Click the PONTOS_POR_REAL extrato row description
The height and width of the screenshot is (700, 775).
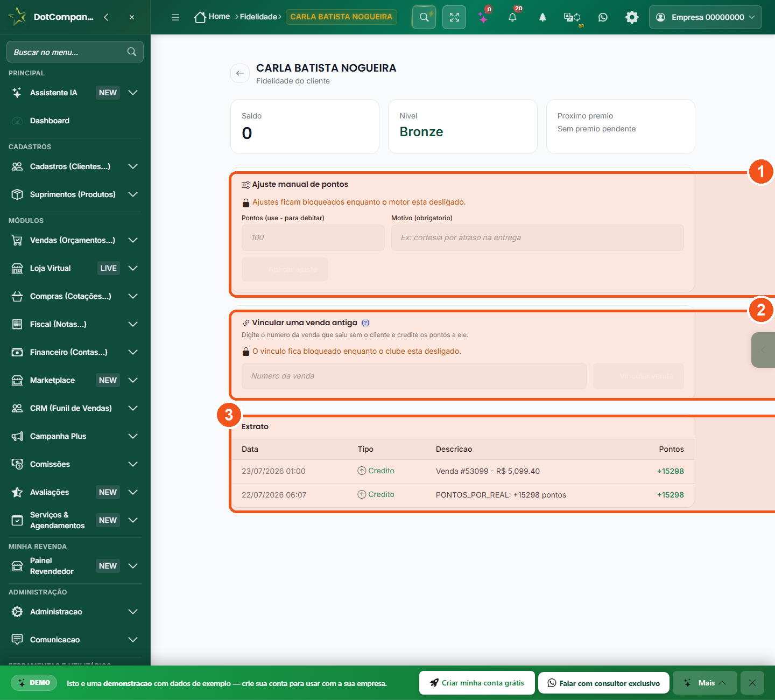[501, 495]
